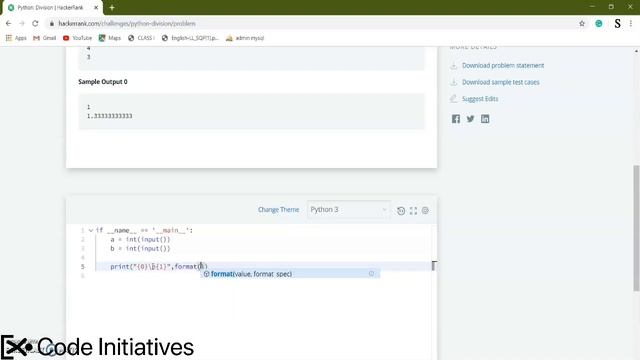Open the Maps bookmark

(x=110, y=38)
